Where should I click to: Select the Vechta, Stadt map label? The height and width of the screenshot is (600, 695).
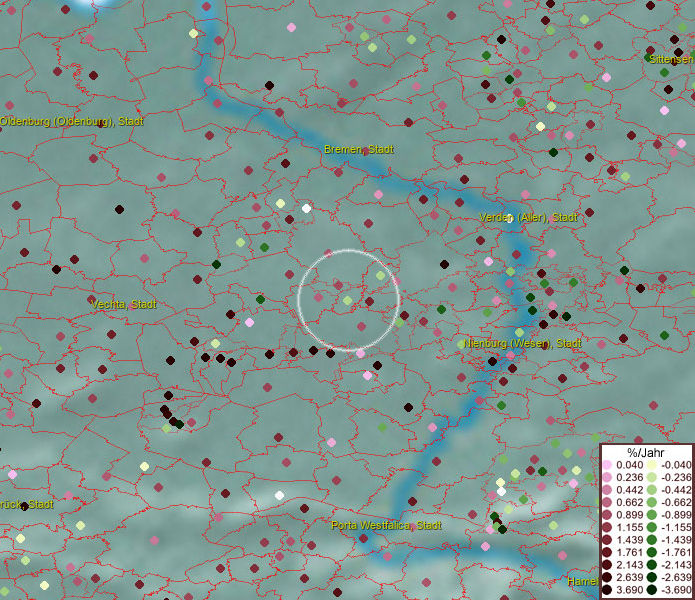124,304
